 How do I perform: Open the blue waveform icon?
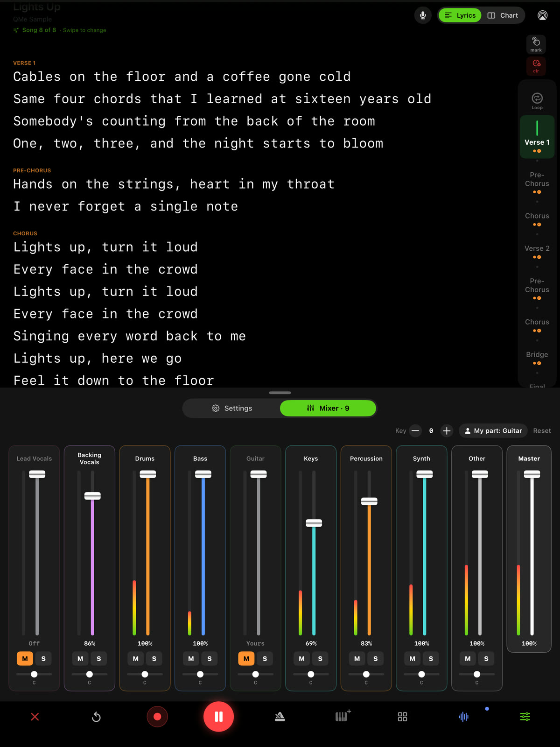click(464, 717)
